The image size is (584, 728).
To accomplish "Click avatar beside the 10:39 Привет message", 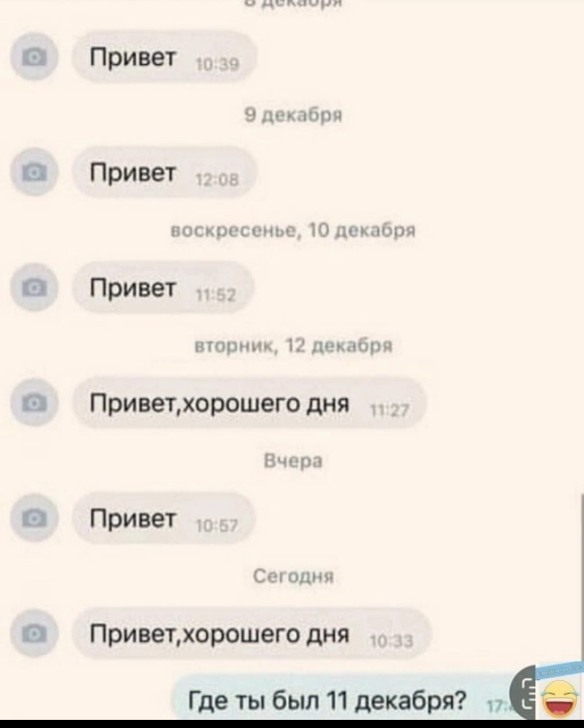I will (x=34, y=57).
